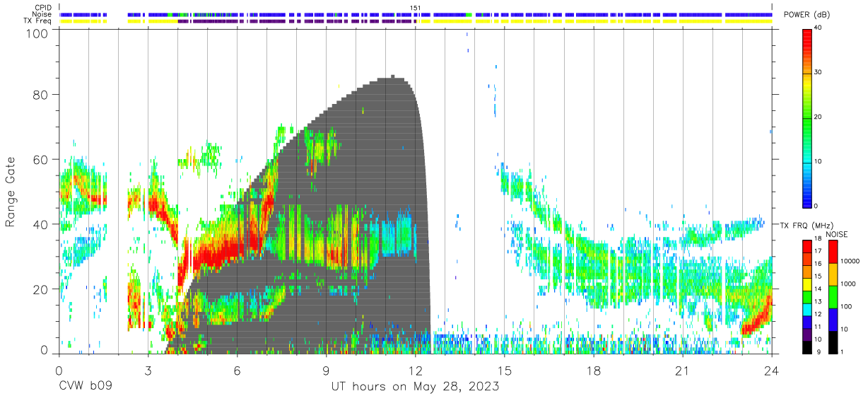This screenshot has height=401, width=868.
Task: Click the 'CPID' row label
Action: pos(43,8)
